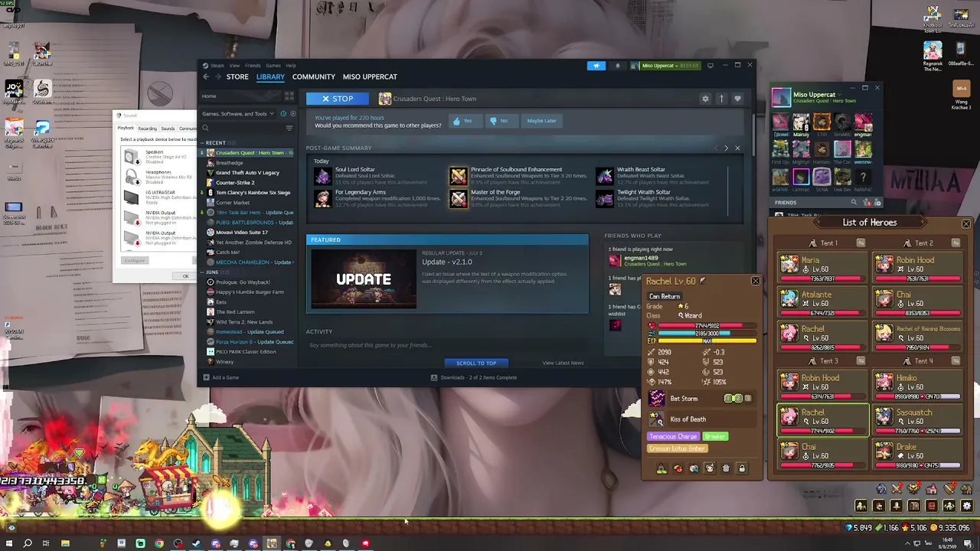The height and width of the screenshot is (551, 980).
Task: Open Steam notifications bell
Action: [x=618, y=66]
